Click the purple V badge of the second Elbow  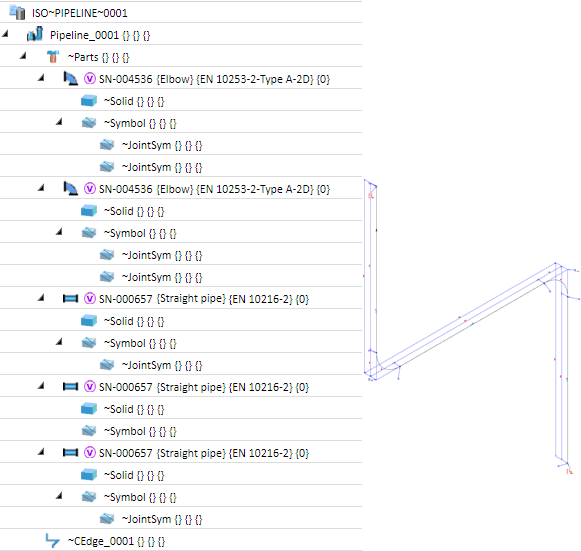pyautogui.click(x=89, y=189)
